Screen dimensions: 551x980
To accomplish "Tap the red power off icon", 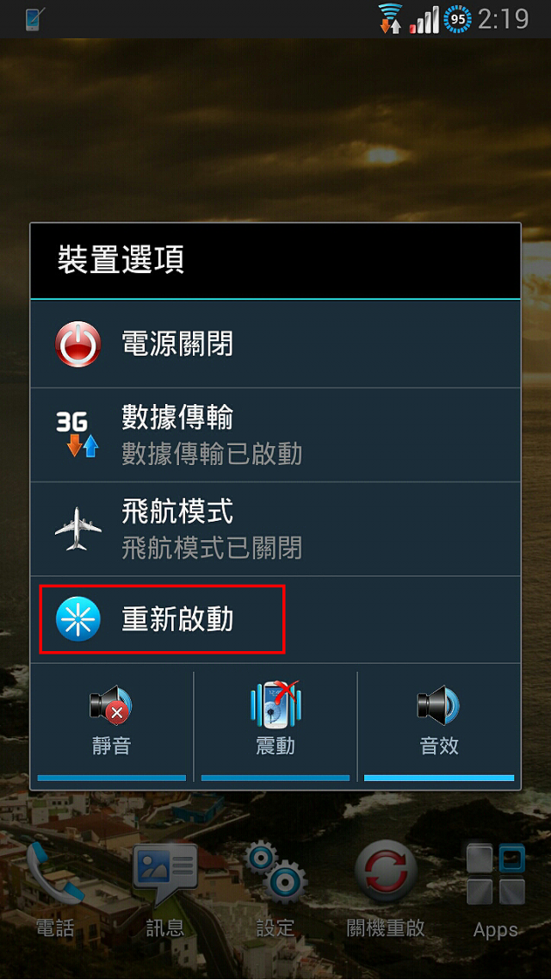I will click(x=77, y=344).
